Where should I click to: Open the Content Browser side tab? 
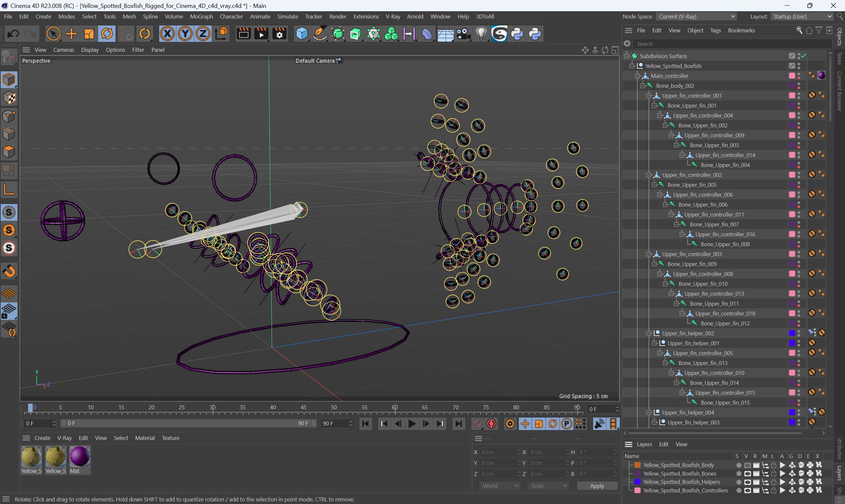839,91
